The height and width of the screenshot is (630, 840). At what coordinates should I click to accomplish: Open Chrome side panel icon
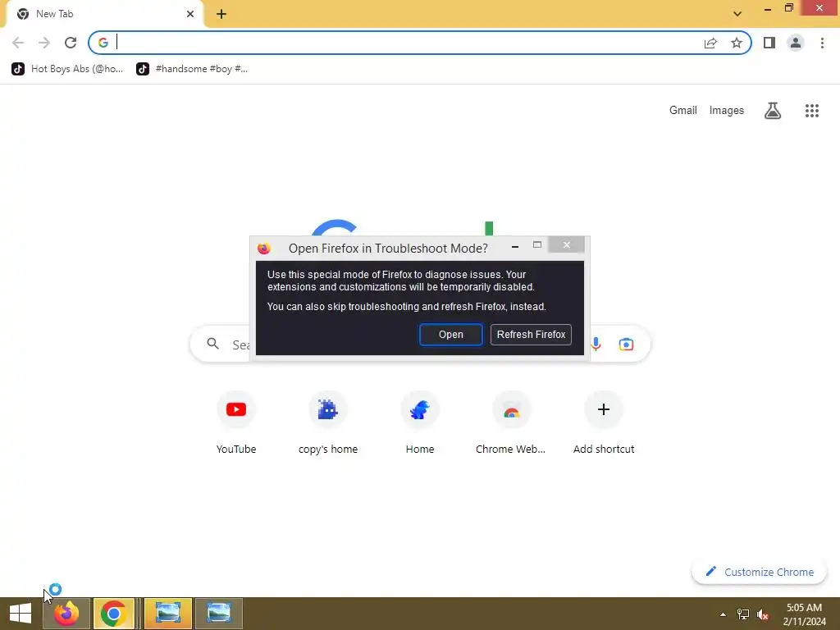tap(769, 43)
